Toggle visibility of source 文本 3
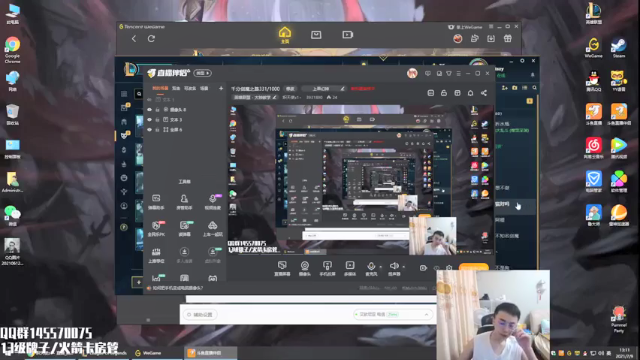This screenshot has width=640, height=360. [x=149, y=120]
